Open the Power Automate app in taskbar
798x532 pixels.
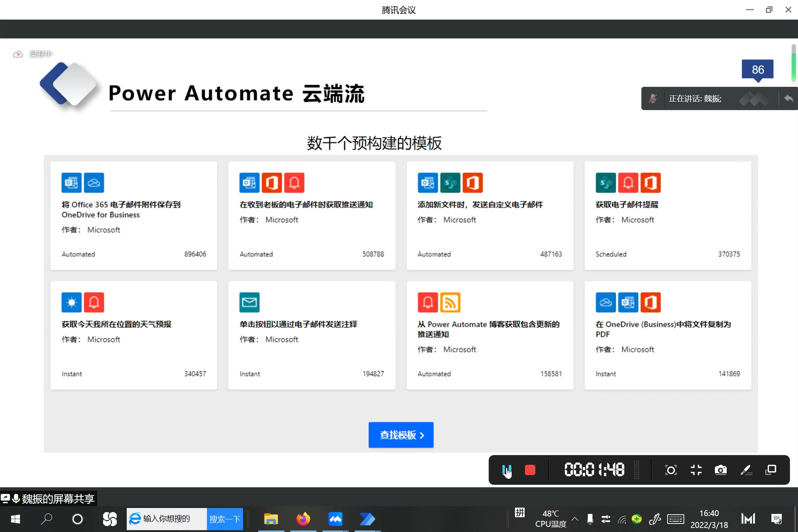click(367, 519)
